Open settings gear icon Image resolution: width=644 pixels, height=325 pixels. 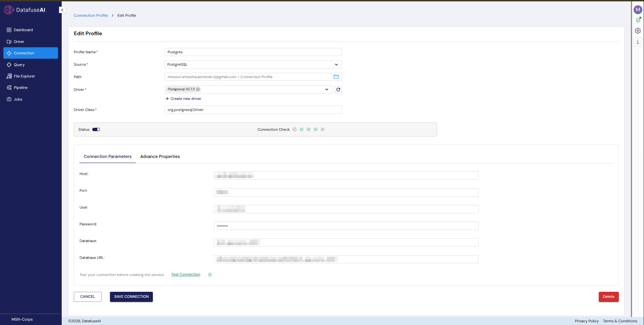[638, 31]
